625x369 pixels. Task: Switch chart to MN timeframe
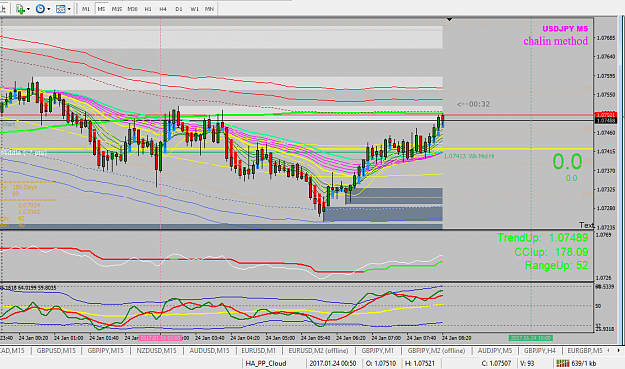tap(209, 9)
